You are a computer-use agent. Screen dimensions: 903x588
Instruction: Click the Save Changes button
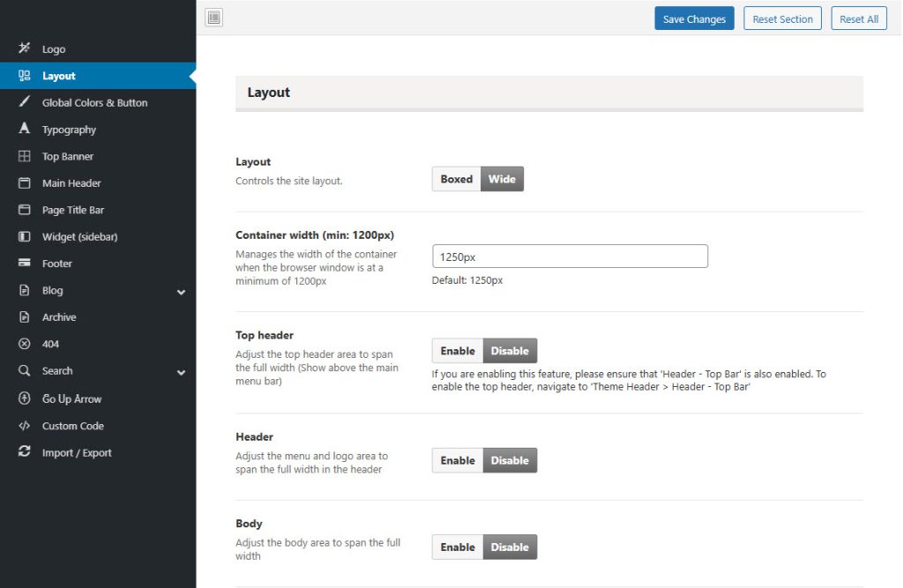click(694, 19)
